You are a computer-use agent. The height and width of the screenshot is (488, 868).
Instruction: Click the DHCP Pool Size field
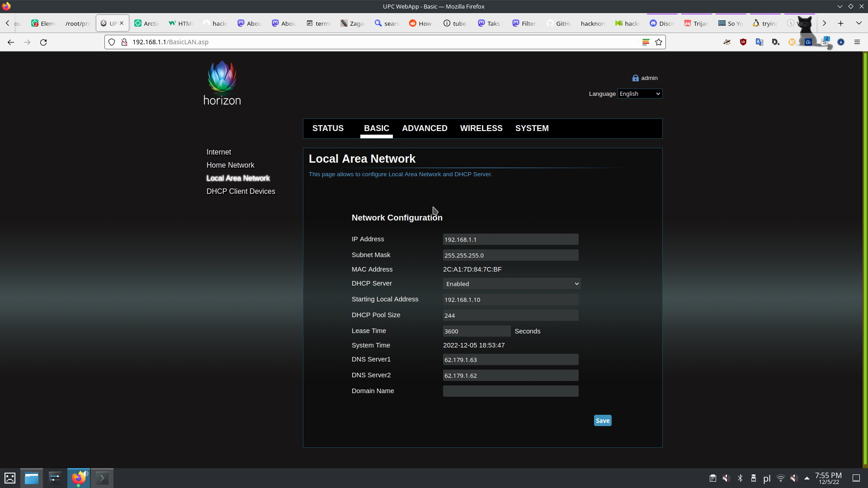[511, 315]
